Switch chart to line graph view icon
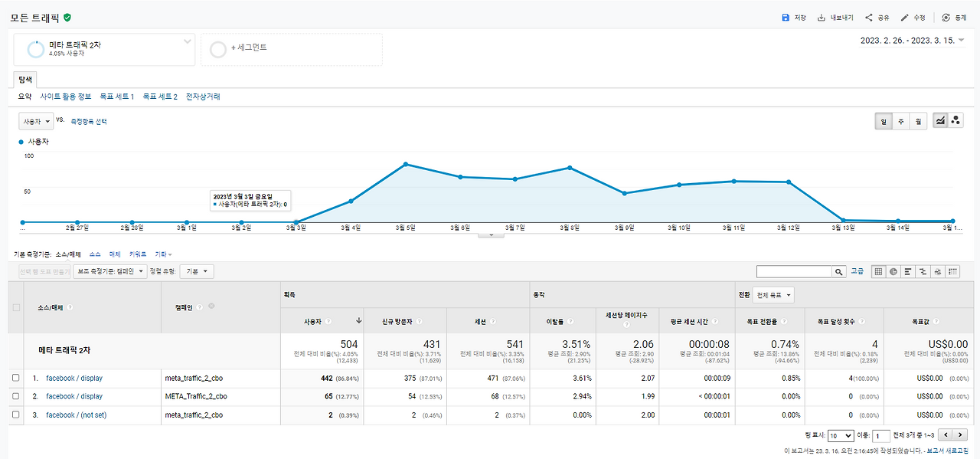 click(x=939, y=121)
